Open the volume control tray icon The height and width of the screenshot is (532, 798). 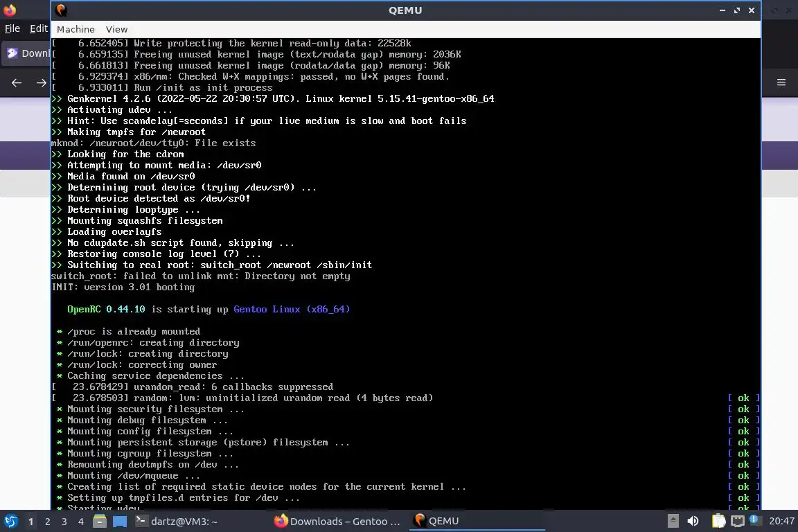(693, 521)
